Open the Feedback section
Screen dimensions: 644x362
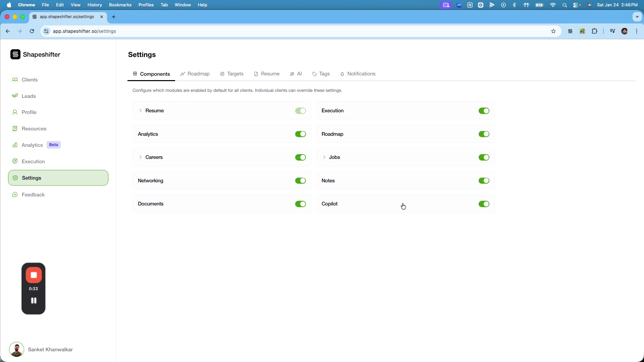tap(33, 195)
